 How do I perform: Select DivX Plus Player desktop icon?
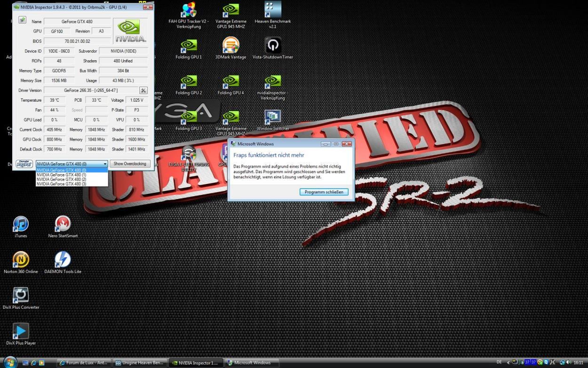(21, 335)
